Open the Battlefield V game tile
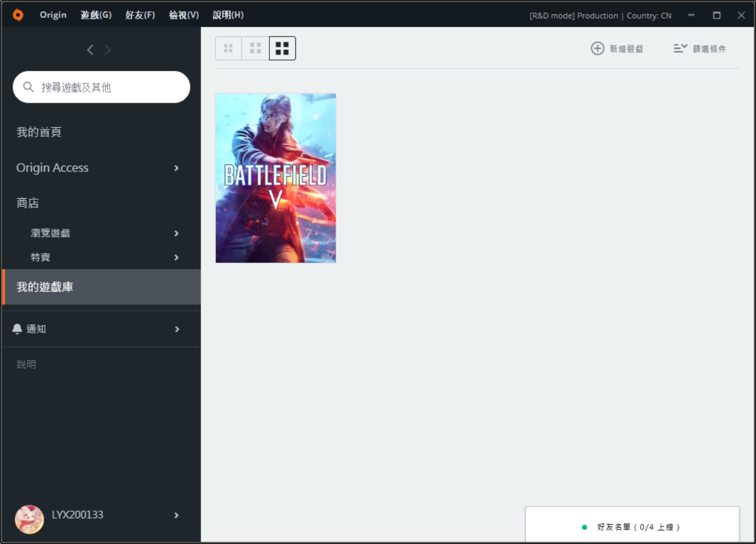 [276, 178]
